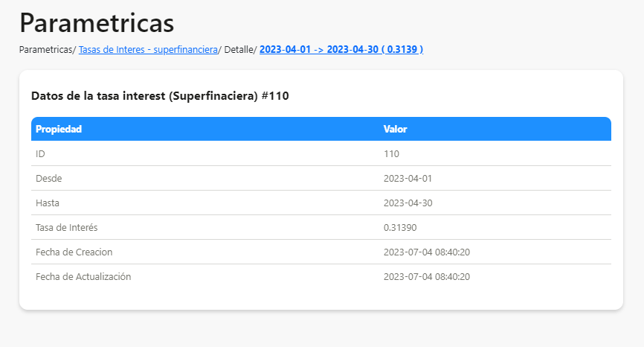Screen dimensions: 644x347
Task: Select the Hasta row label
Action: pyautogui.click(x=48, y=203)
